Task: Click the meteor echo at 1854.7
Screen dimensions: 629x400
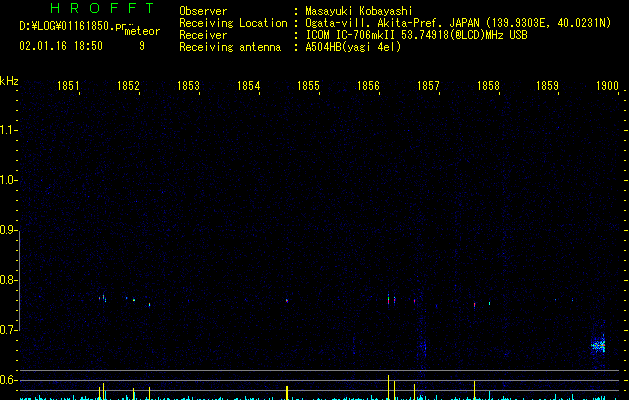Action: tap(287, 300)
